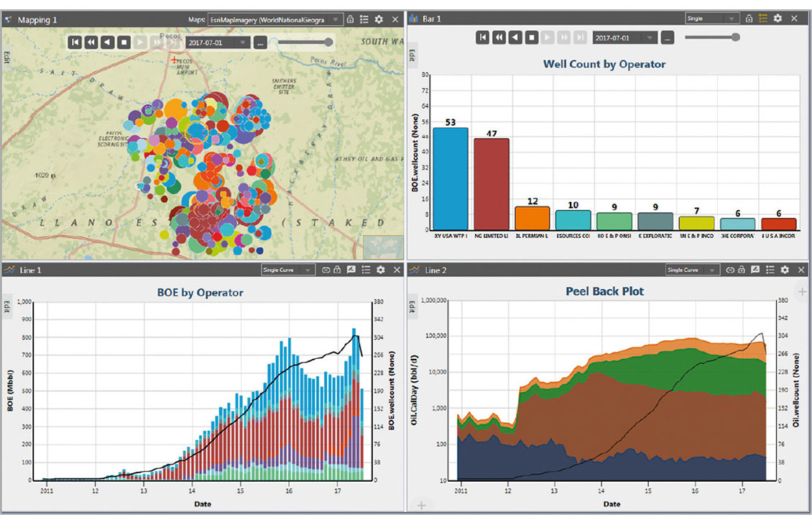
Task: Open Edit side tab in Line 1
Action: [6, 308]
